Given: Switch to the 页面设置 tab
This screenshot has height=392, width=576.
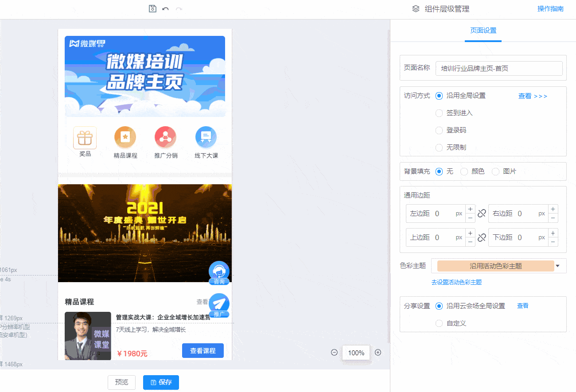Looking at the screenshot, I should (x=483, y=31).
